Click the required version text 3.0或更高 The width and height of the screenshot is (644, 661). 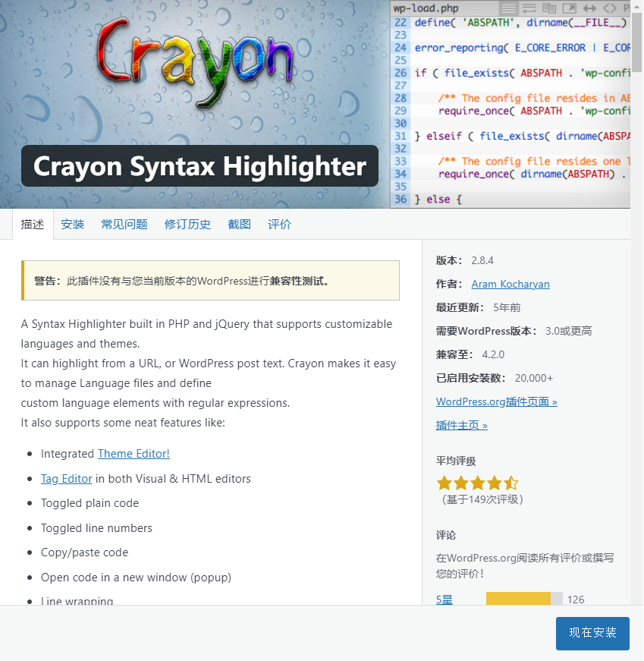569,332
